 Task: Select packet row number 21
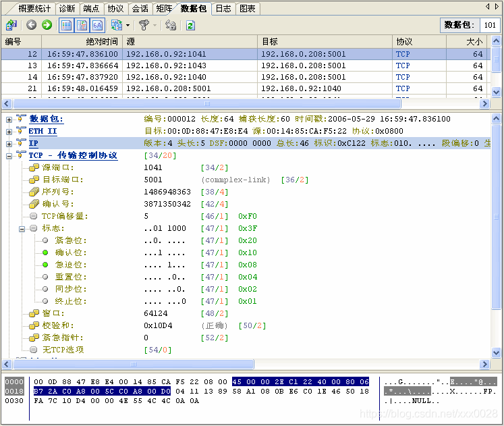pyautogui.click(x=246, y=88)
